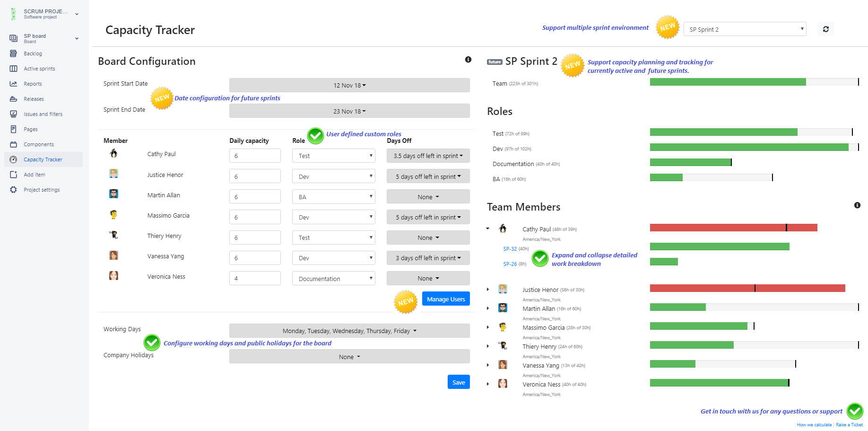Image resolution: width=868 pixels, height=431 pixels.
Task: Open Martin Allan's BA role dropdown
Action: tap(334, 196)
